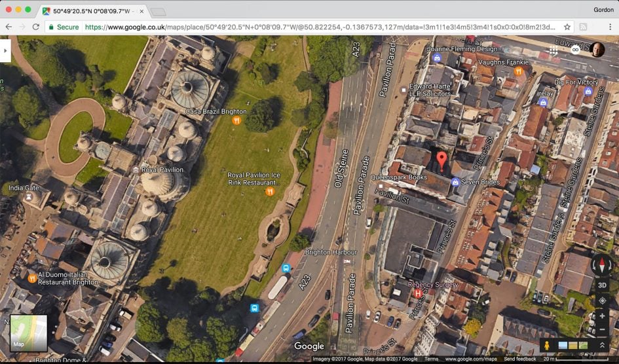Screen dimensions: 619x364
Task: Expand the collapsed side panel arrow
Action: click(5, 50)
